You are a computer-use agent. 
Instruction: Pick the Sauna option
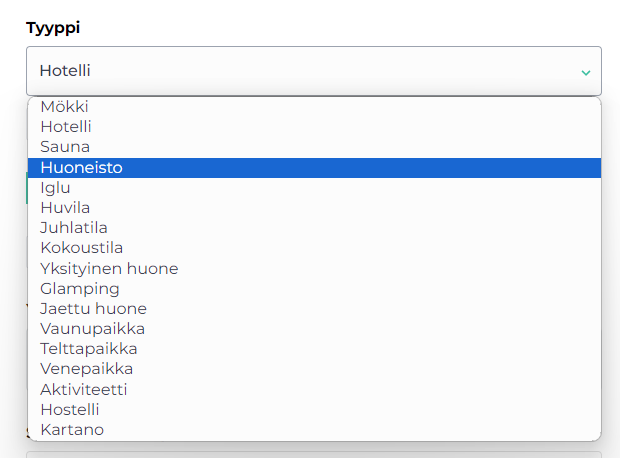click(65, 147)
